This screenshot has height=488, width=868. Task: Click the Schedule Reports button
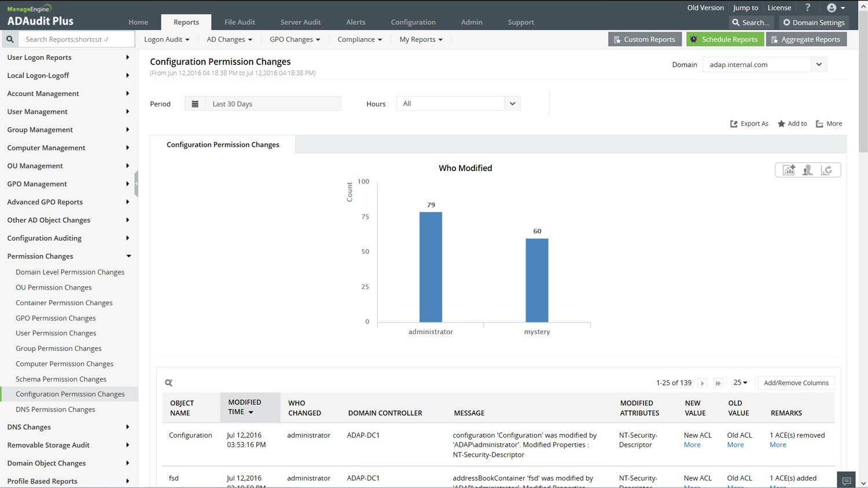(x=724, y=39)
